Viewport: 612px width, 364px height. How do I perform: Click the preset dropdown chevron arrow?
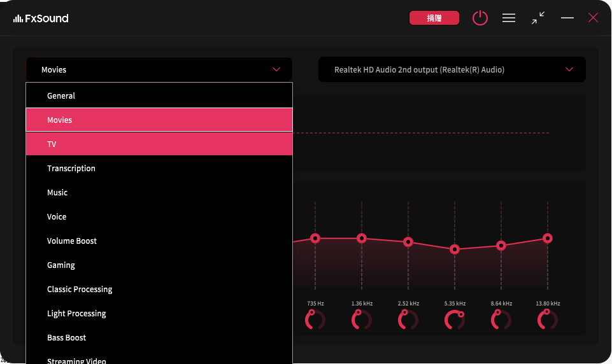[276, 69]
